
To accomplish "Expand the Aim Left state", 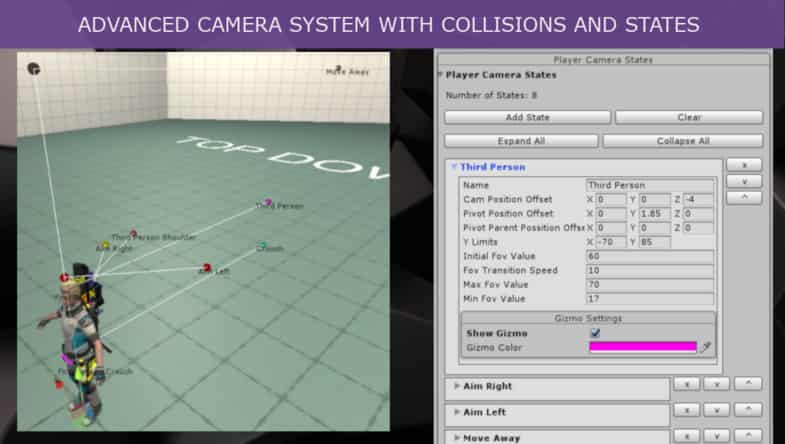I will [x=458, y=412].
